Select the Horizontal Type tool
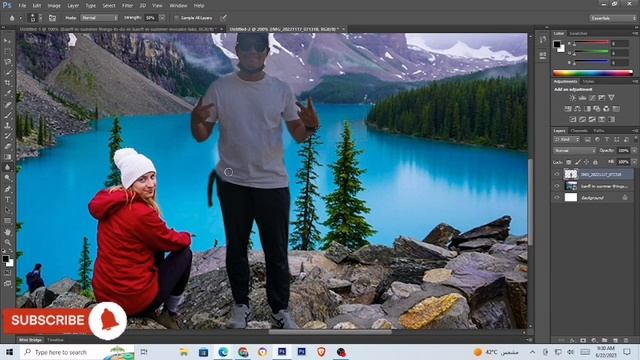 coord(7,200)
